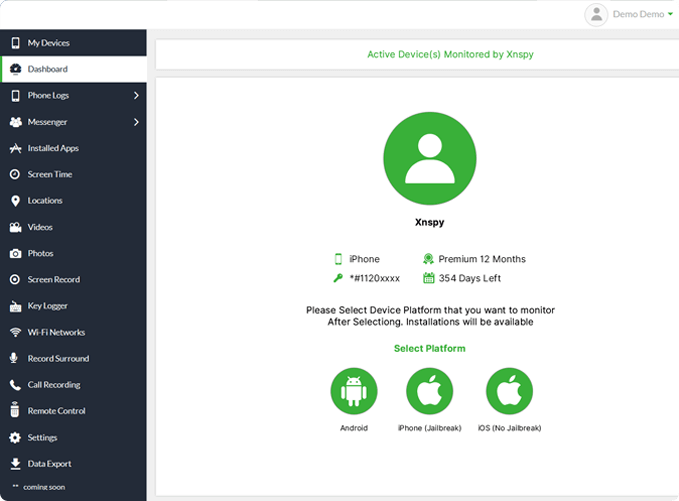Select the Android platform icon
The height and width of the screenshot is (501, 679).
(354, 392)
